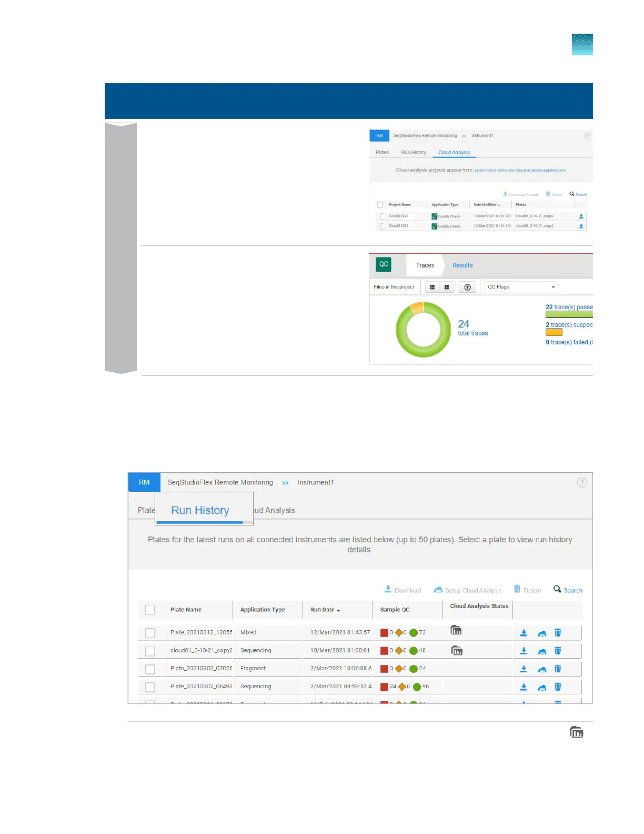
Task: Download plate Plate_20210312_12055 from its row
Action: point(524,633)
